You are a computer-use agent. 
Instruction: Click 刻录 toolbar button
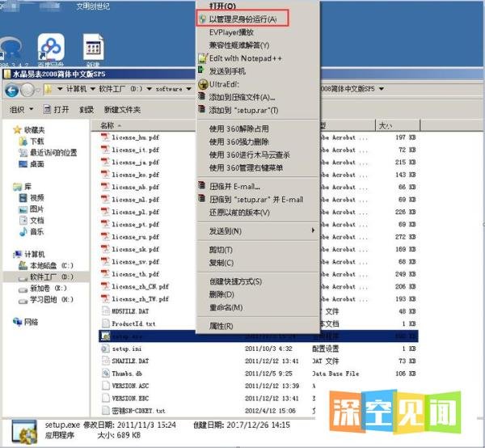click(86, 109)
